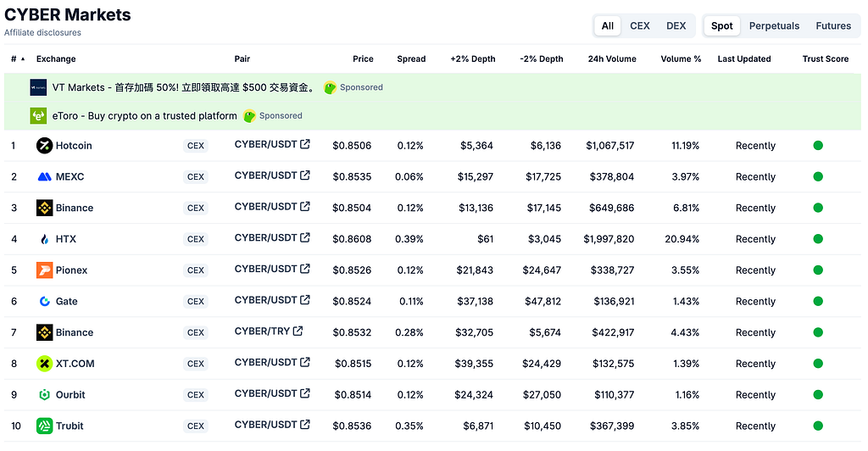Click green trust score dot for Trubit
Image resolution: width=868 pixels, height=451 pixels.
[818, 426]
